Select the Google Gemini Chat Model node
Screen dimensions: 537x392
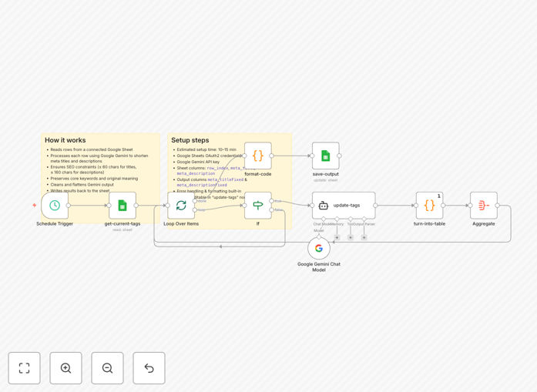319,248
